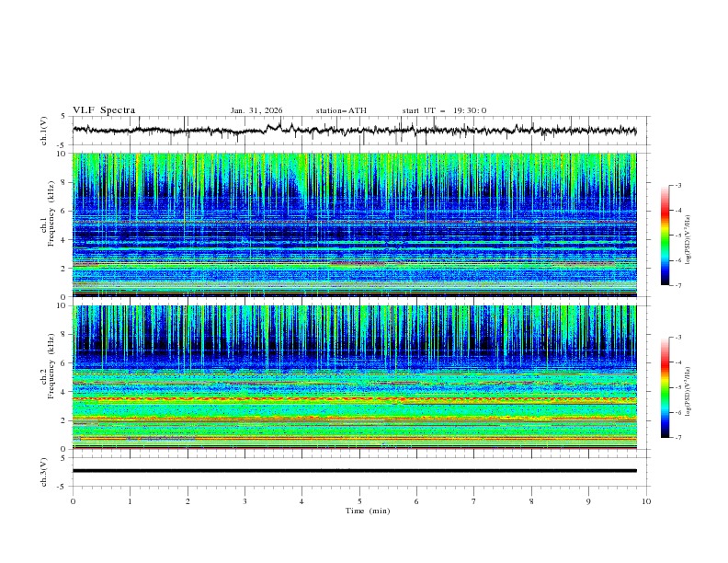
Task: Click the "-3" tick on ch.1 colorbar
Action: click(x=678, y=185)
